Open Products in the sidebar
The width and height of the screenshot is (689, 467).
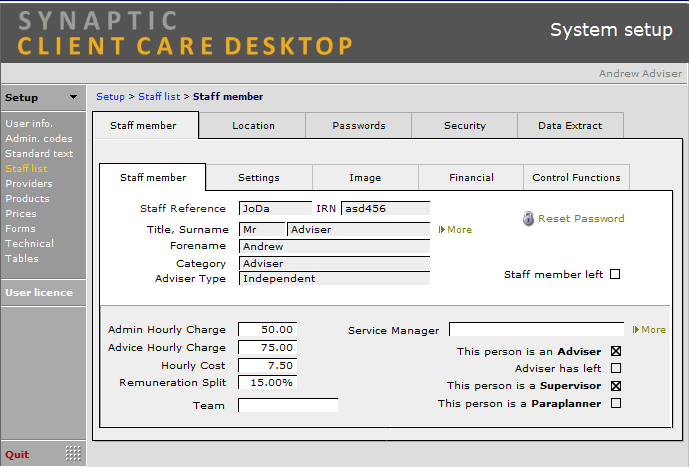tap(27, 198)
